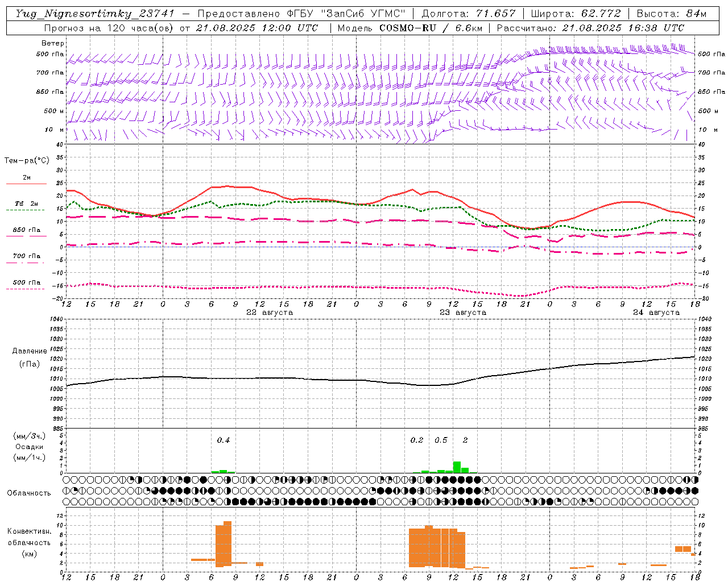
Task: Click the Давление pressure panel label
Action: tap(29, 351)
